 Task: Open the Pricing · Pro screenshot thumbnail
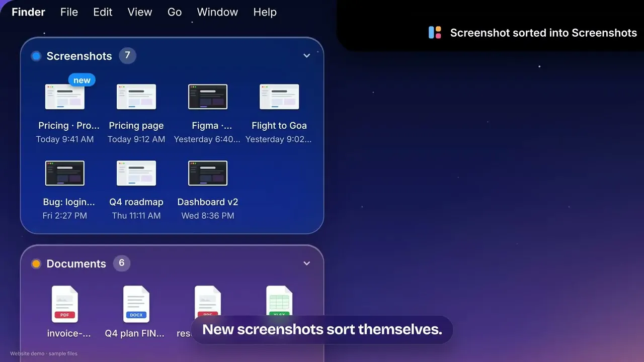pos(65,97)
